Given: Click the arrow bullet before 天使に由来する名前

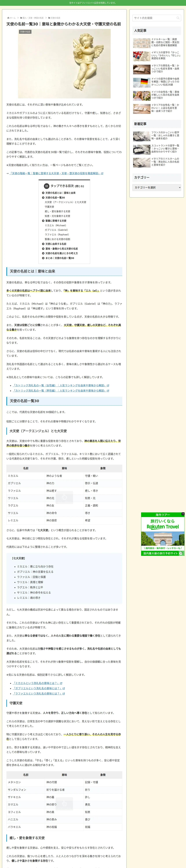Looking at the screenshot, I should click(x=43, y=244).
